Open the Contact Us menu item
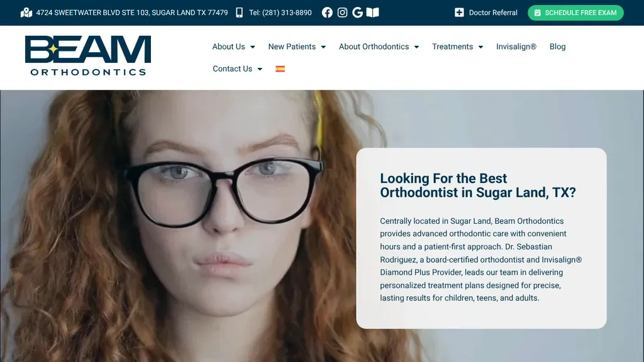This screenshot has height=362, width=644. [233, 69]
